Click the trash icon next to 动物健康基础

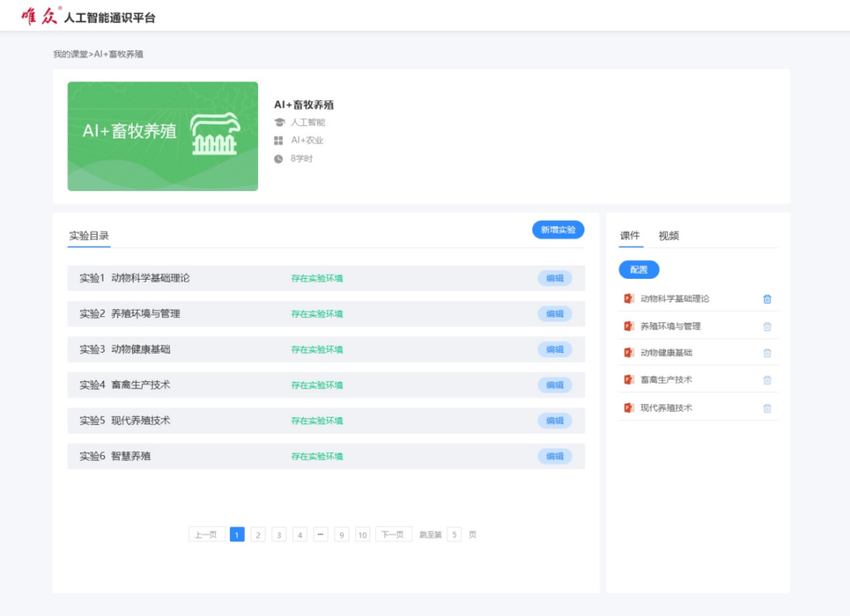pyautogui.click(x=766, y=353)
